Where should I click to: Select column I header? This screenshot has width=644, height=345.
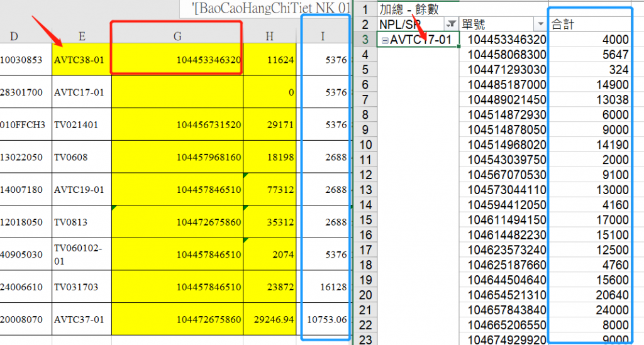click(323, 37)
